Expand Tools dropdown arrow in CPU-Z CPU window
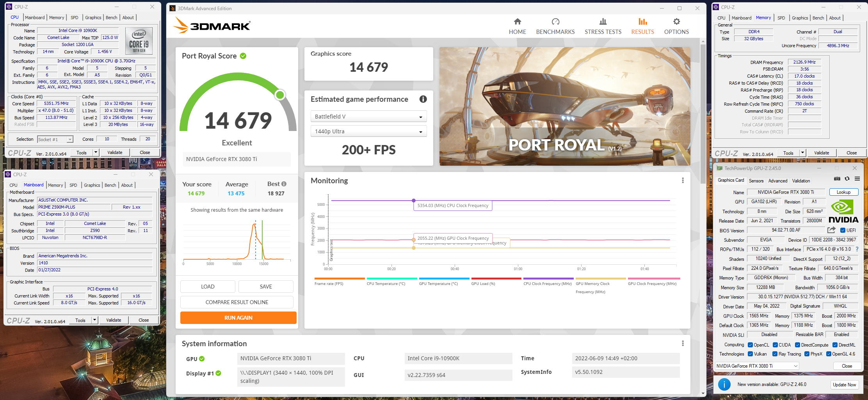The image size is (868, 400). tap(96, 152)
